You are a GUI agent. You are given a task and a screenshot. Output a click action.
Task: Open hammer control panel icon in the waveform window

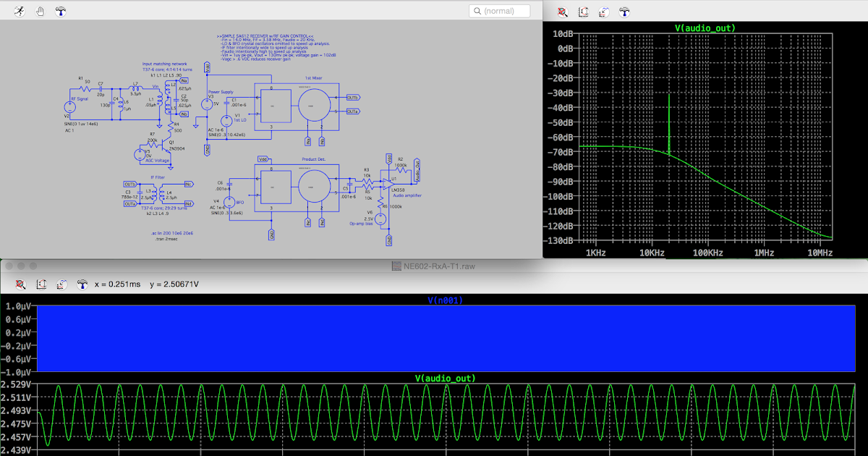[82, 285]
